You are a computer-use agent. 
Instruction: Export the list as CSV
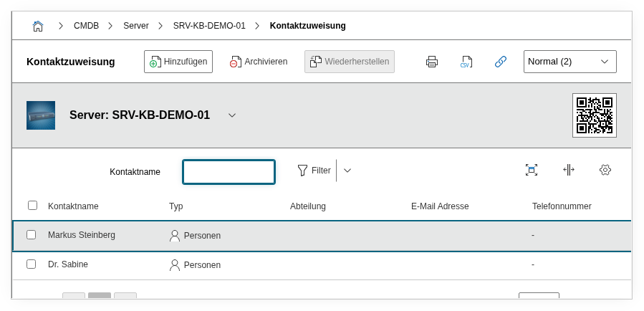pos(466,62)
